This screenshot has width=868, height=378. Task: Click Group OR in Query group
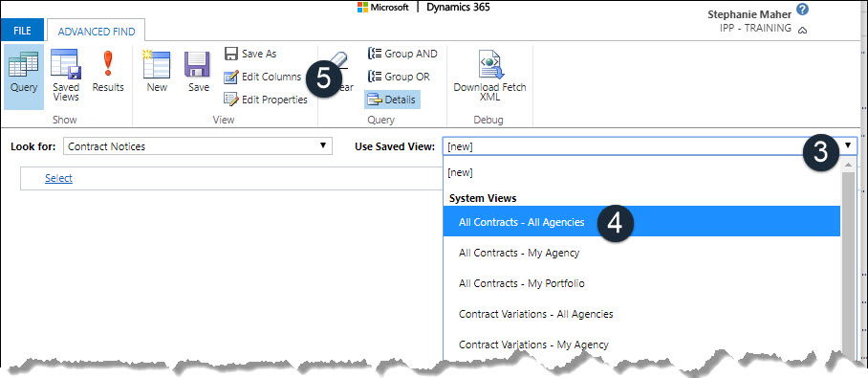(x=399, y=77)
